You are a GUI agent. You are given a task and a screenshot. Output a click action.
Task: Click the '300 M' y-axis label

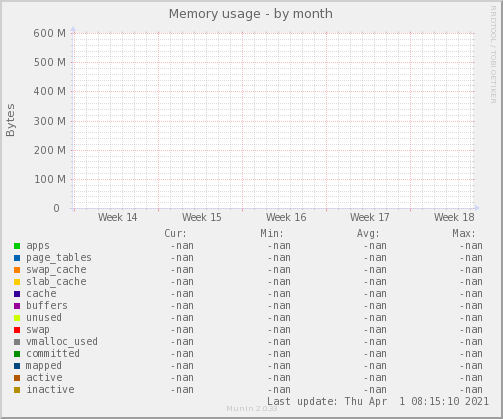(49, 121)
